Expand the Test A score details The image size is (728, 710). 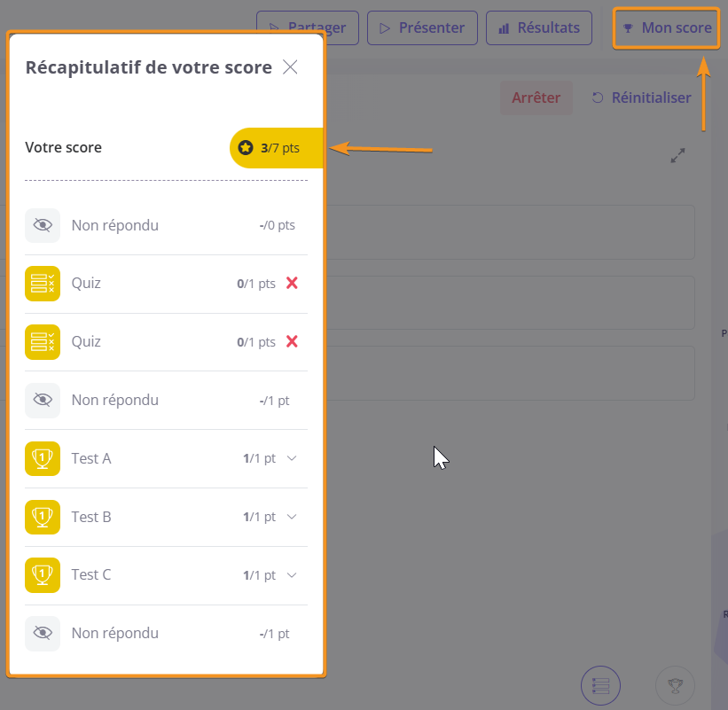tap(293, 458)
